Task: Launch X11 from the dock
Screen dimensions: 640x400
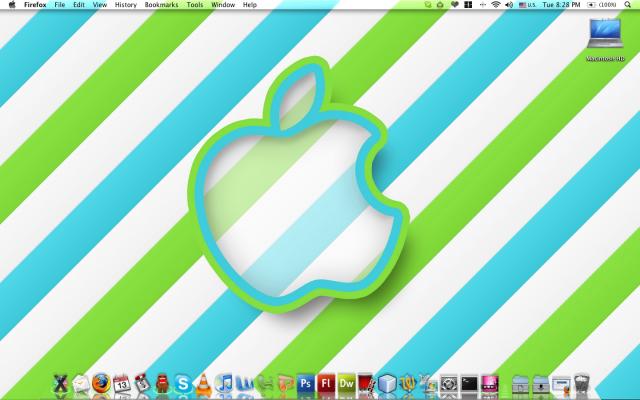Action: coord(60,384)
